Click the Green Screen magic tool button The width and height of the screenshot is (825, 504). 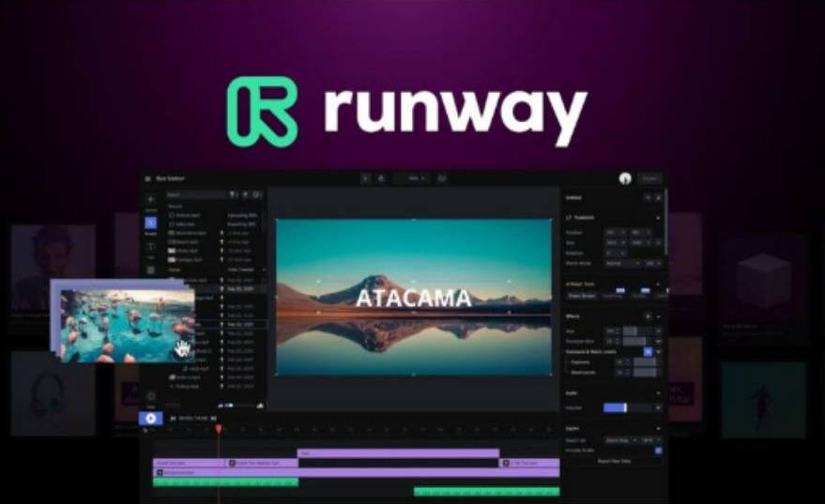click(x=581, y=296)
